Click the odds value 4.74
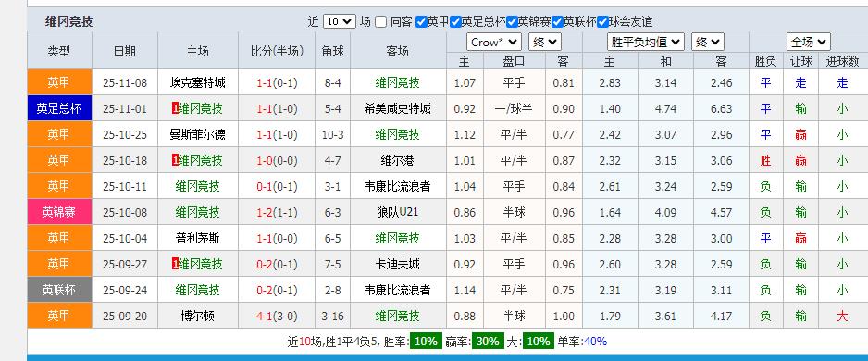868x361 pixels. click(665, 108)
